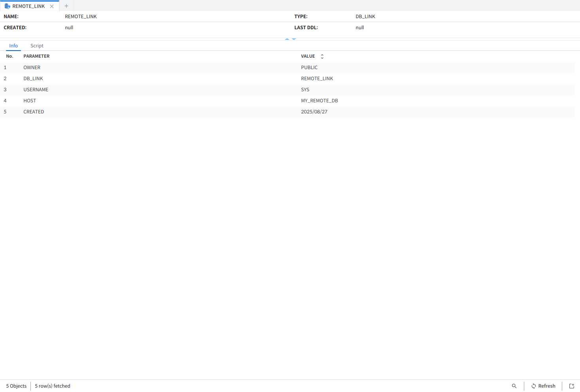Click the SYS username value cell
The image size is (580, 392).
coord(305,90)
